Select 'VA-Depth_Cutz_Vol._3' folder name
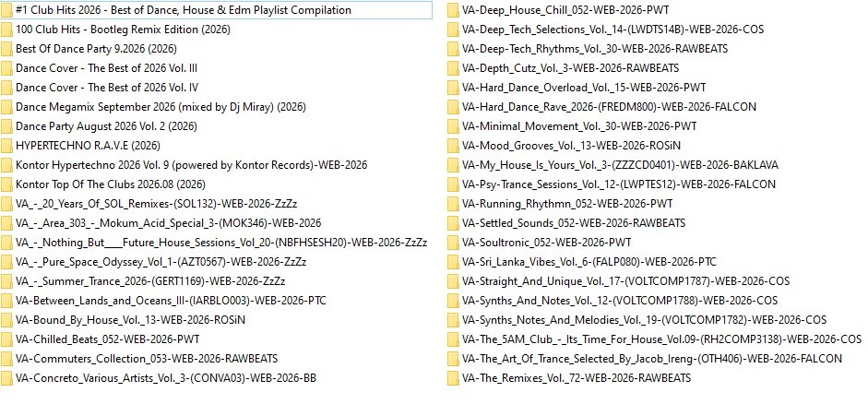 click(x=570, y=68)
